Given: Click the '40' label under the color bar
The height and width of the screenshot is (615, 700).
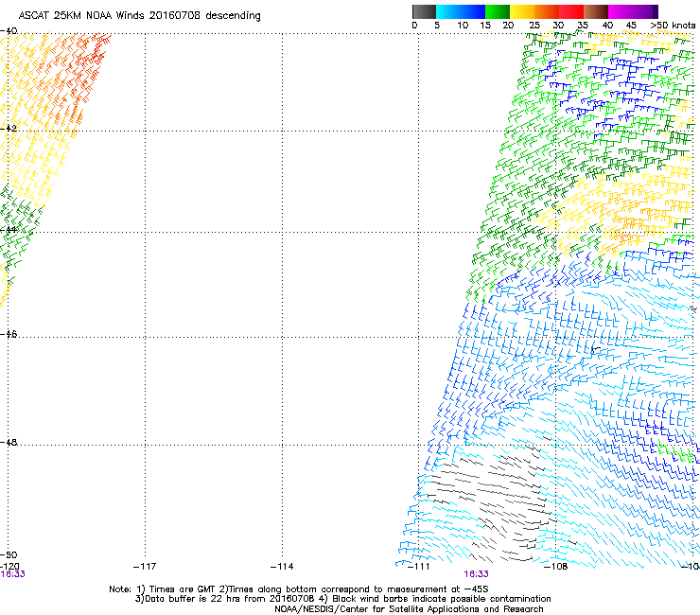Looking at the screenshot, I should click(x=607, y=26).
